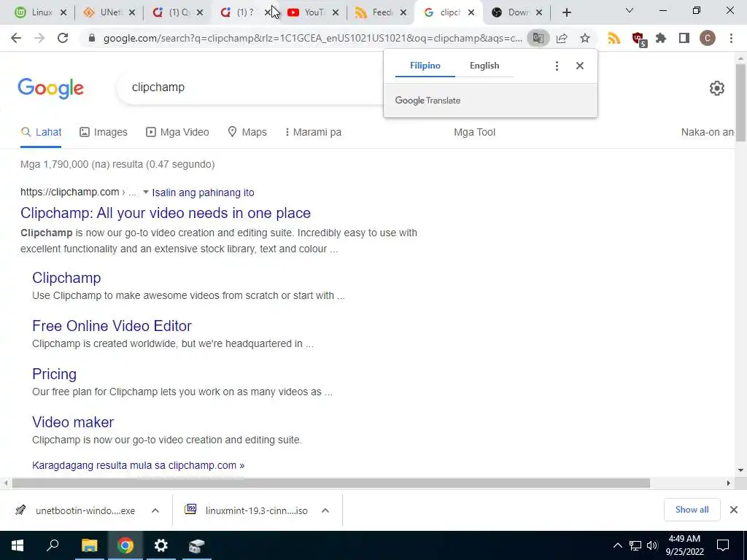Open the Windows notification center
Image resolution: width=747 pixels, height=560 pixels.
[723, 545]
